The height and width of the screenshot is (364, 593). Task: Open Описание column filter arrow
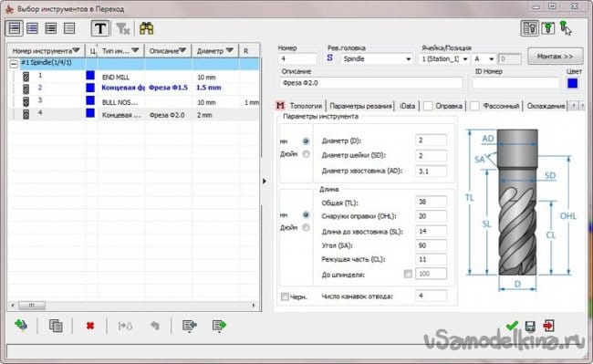pos(182,50)
